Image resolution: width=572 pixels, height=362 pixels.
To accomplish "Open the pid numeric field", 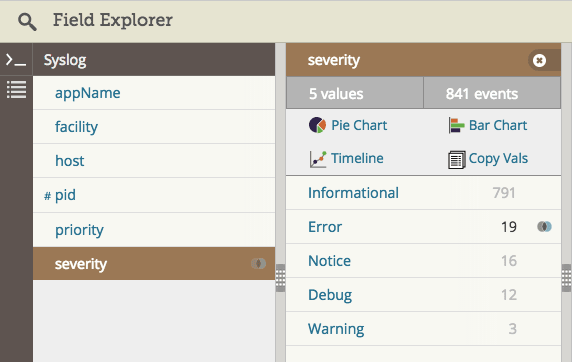I will point(154,195).
